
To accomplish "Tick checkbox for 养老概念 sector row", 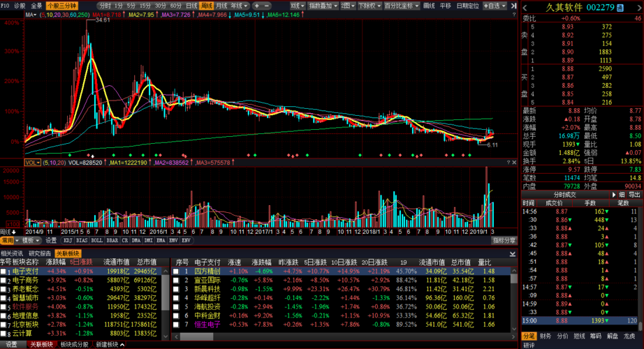I will [3, 290].
